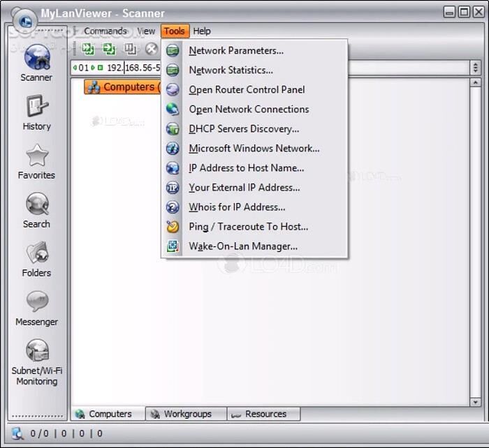Choose Ping / Traceroute To Host... entry
489x448 pixels.
click(254, 227)
